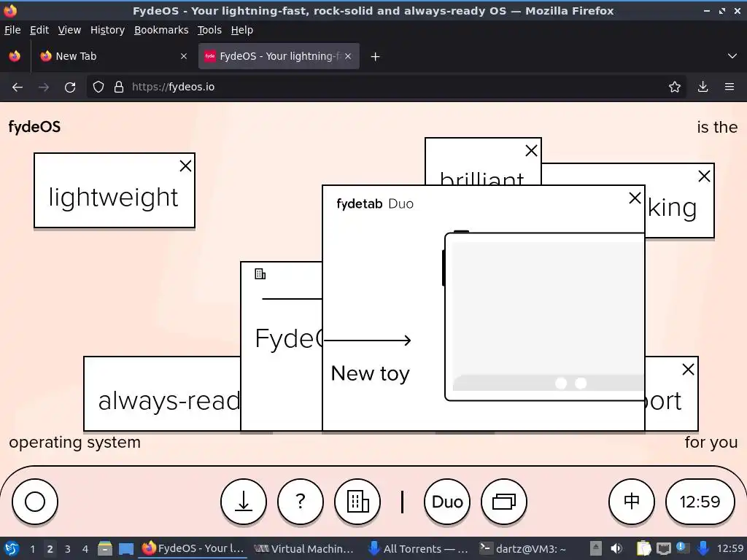Click the circle launcher button on shelf

35,502
